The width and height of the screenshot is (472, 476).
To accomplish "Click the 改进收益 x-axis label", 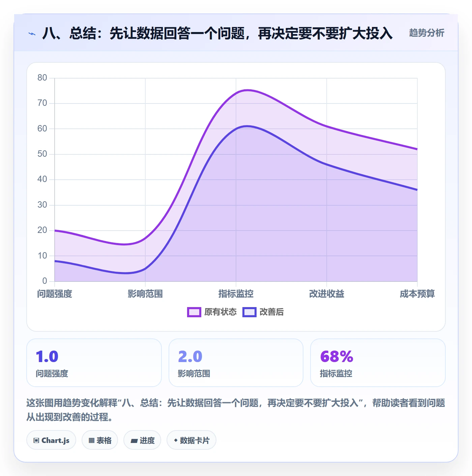I will pyautogui.click(x=327, y=294).
